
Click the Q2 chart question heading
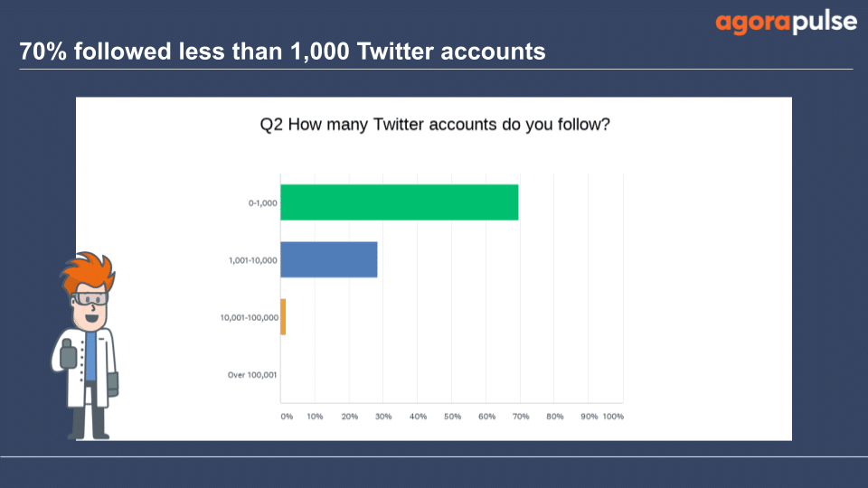tap(435, 125)
